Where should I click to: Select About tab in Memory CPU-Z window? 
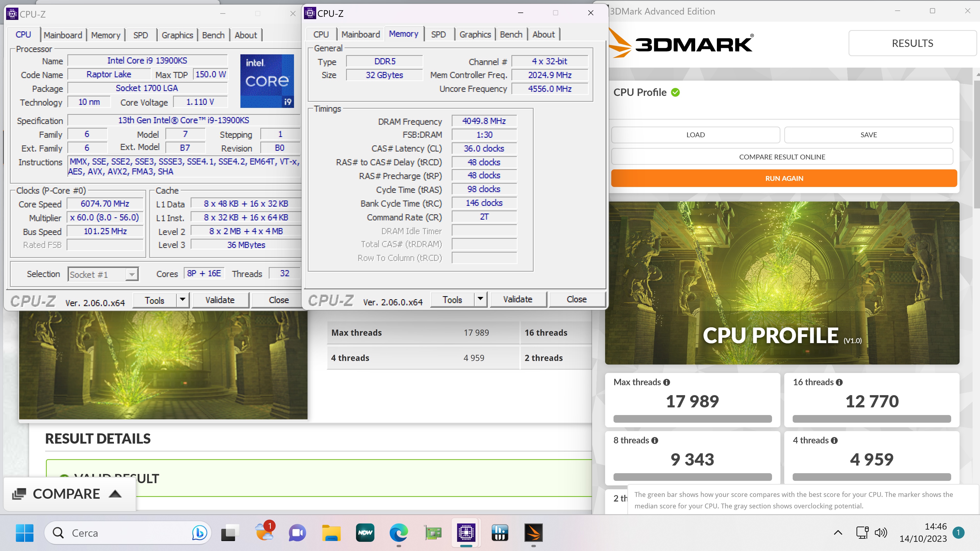[x=544, y=34]
